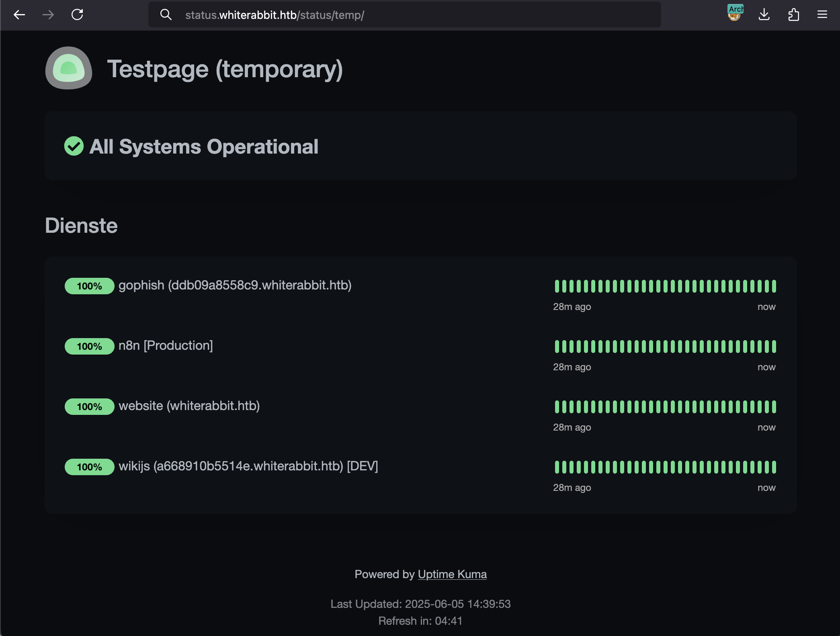
Task: Click the gophish monitor name
Action: tap(235, 285)
